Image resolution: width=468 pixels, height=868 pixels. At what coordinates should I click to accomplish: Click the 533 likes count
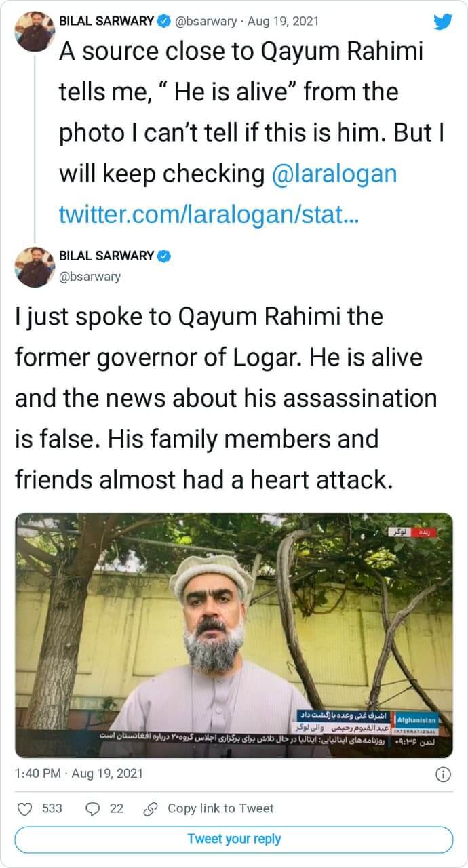52,808
